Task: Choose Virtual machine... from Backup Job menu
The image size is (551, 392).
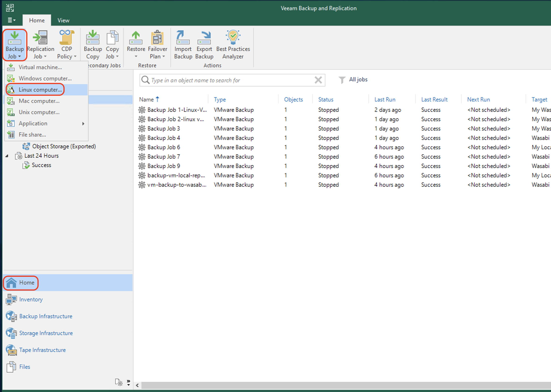Action: click(46, 67)
